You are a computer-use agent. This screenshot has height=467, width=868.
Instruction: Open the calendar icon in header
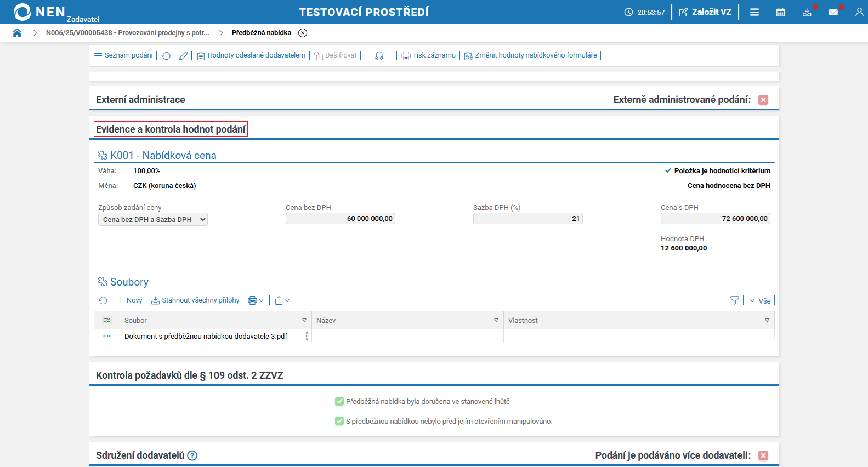[x=780, y=12]
